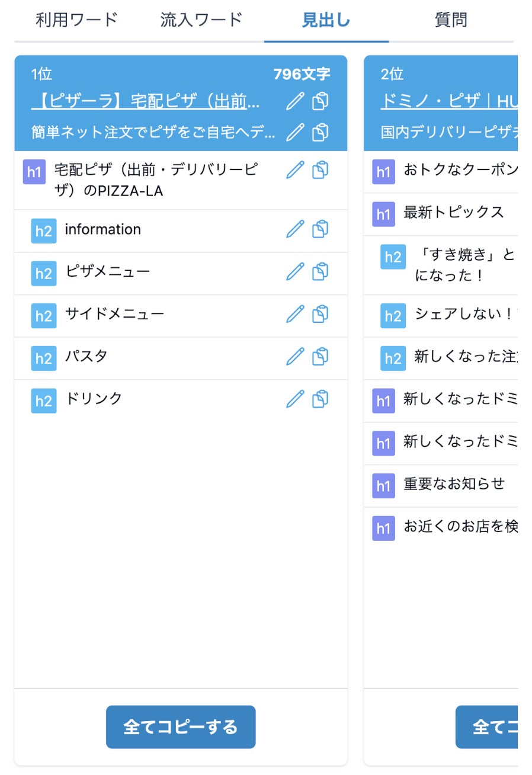This screenshot has width=532, height=775.
Task: Edit the パスタ heading
Action: (295, 357)
